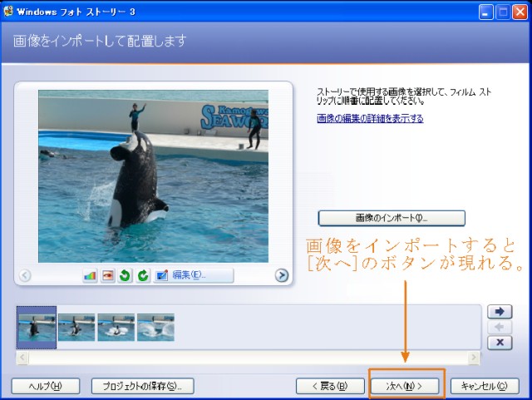Close the Photo Story window

pyautogui.click(x=520, y=12)
